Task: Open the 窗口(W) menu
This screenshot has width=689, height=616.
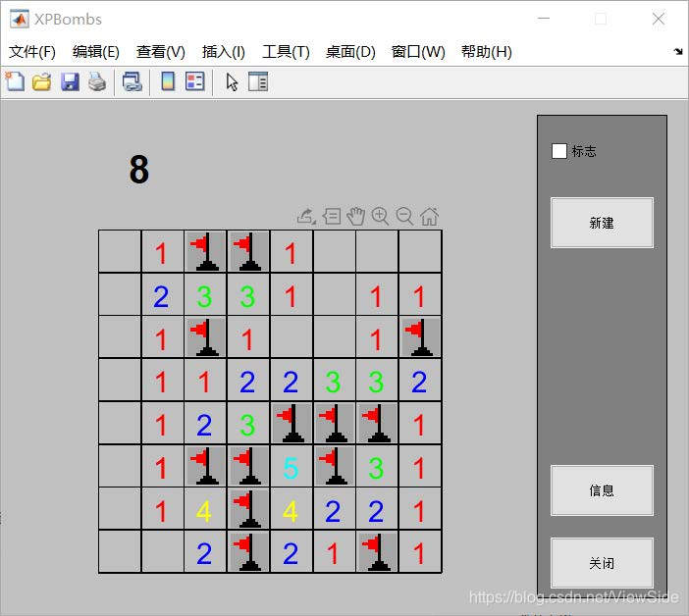Action: coord(418,52)
